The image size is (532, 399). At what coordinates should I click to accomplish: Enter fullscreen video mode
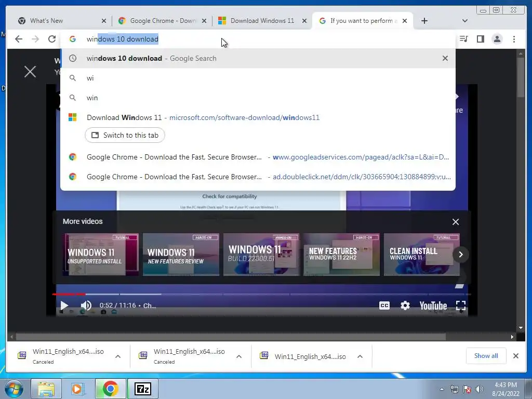click(x=461, y=305)
